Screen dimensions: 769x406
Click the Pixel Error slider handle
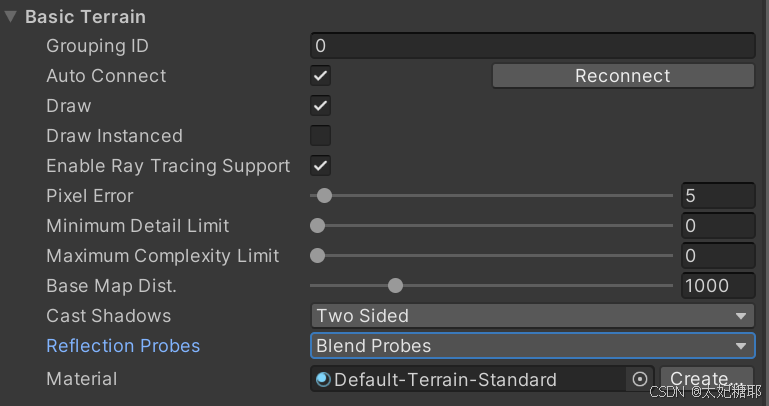324,196
